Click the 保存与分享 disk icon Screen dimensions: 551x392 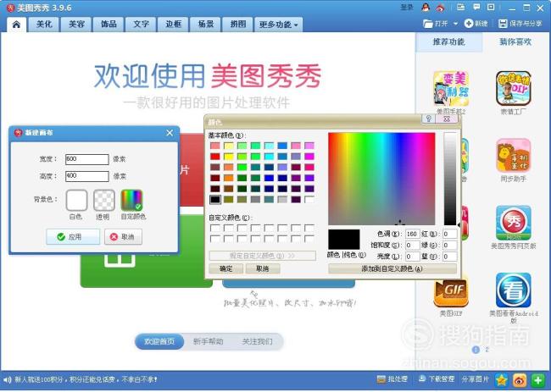(x=503, y=24)
